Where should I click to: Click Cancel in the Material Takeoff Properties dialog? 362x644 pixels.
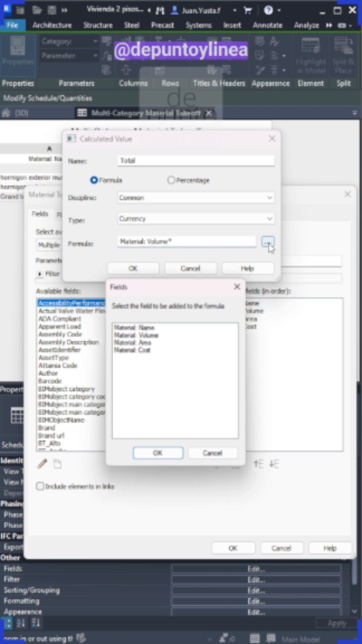coord(281,548)
